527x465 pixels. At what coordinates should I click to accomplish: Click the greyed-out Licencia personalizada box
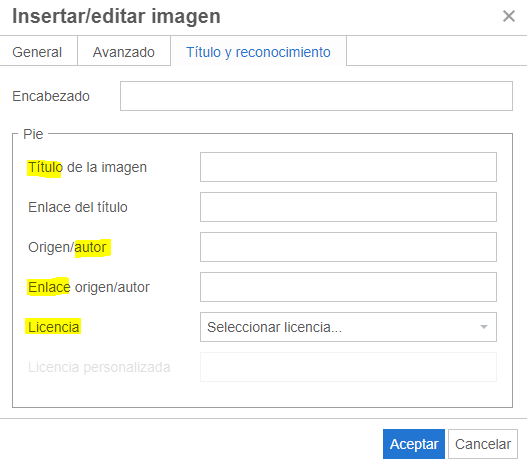(348, 367)
